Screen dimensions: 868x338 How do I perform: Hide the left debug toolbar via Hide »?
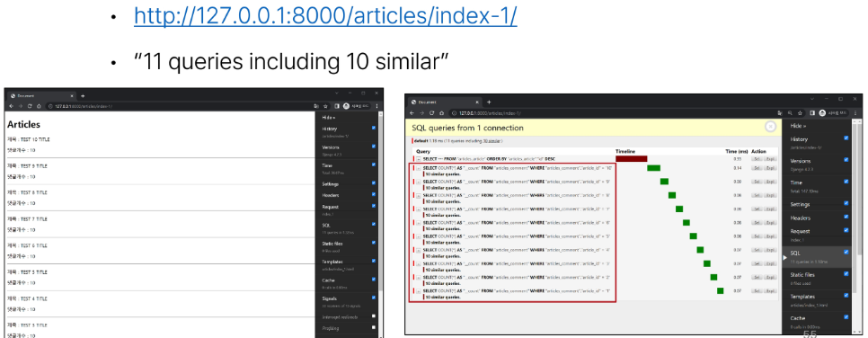tap(330, 118)
